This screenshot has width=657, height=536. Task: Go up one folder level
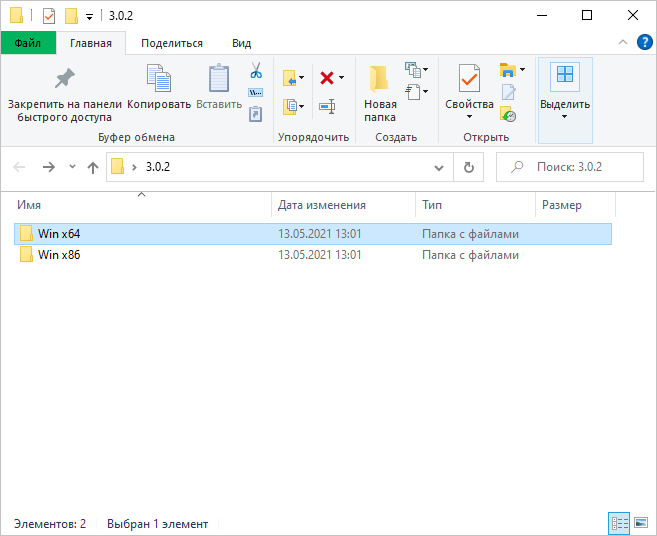(93, 168)
